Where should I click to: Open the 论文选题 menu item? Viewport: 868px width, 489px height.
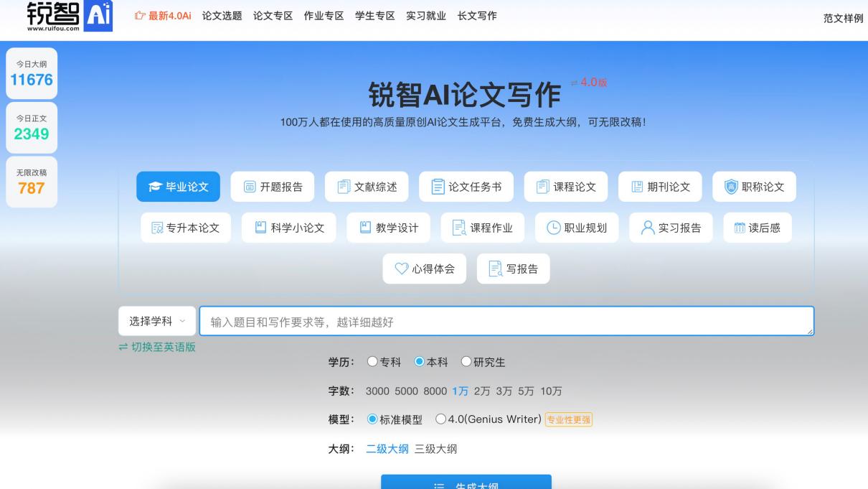click(222, 16)
